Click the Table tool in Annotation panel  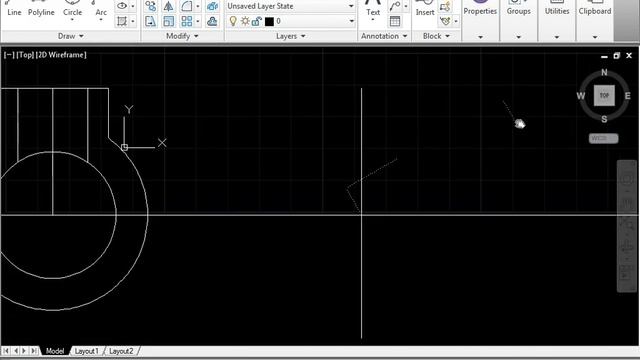(395, 21)
